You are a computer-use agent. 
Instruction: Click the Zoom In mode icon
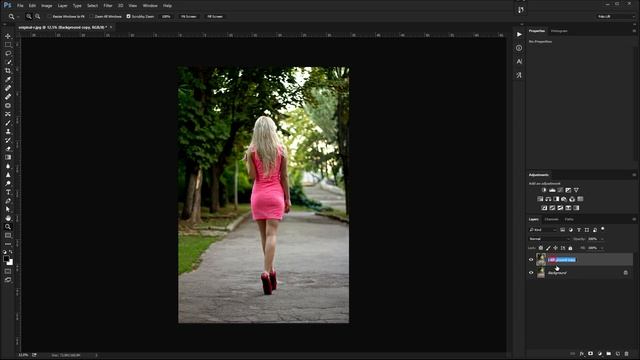pos(29,16)
